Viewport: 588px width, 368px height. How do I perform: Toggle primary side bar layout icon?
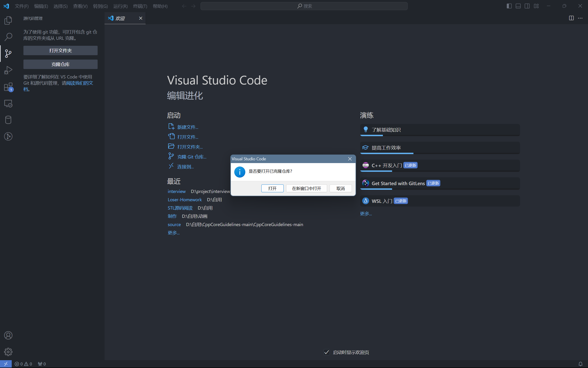(509, 6)
